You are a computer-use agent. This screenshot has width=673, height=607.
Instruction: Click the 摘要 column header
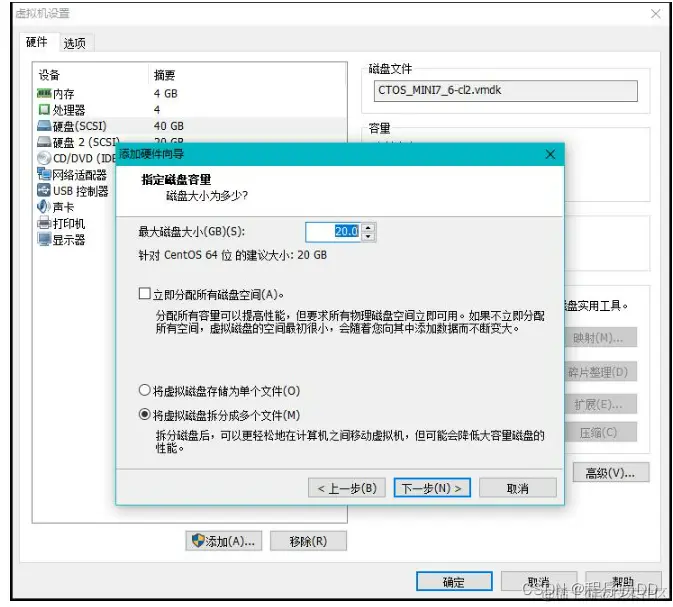tap(164, 75)
